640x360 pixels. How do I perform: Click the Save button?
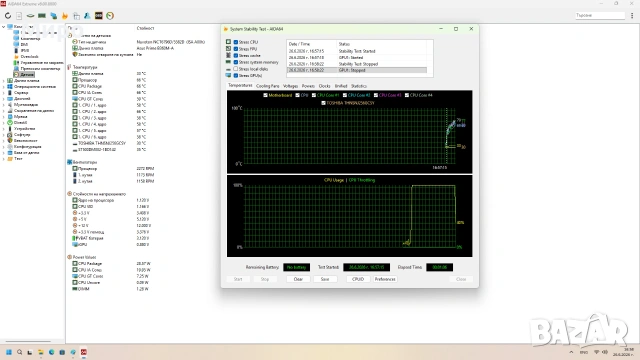click(x=325, y=279)
